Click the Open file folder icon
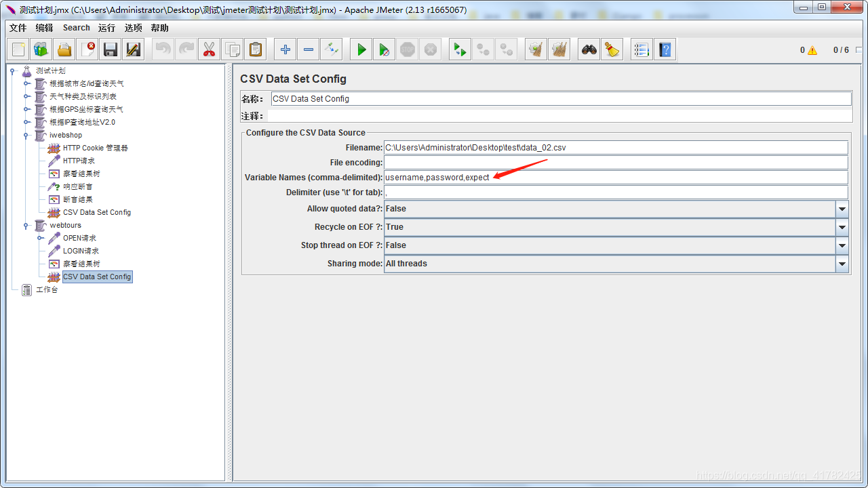This screenshot has height=488, width=868. coord(64,49)
